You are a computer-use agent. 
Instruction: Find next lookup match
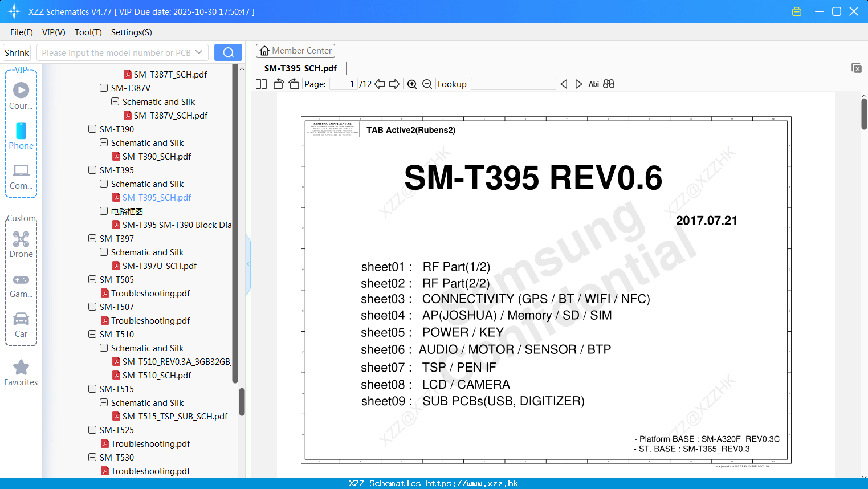point(578,84)
